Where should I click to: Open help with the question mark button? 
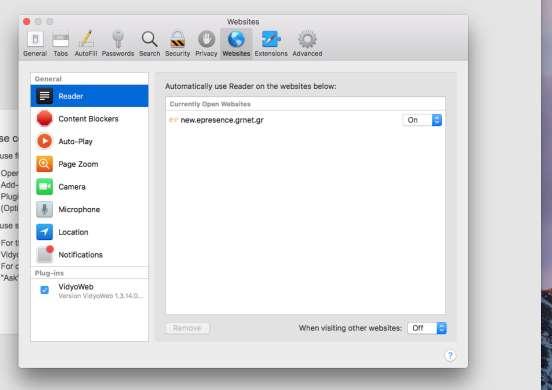click(x=450, y=356)
